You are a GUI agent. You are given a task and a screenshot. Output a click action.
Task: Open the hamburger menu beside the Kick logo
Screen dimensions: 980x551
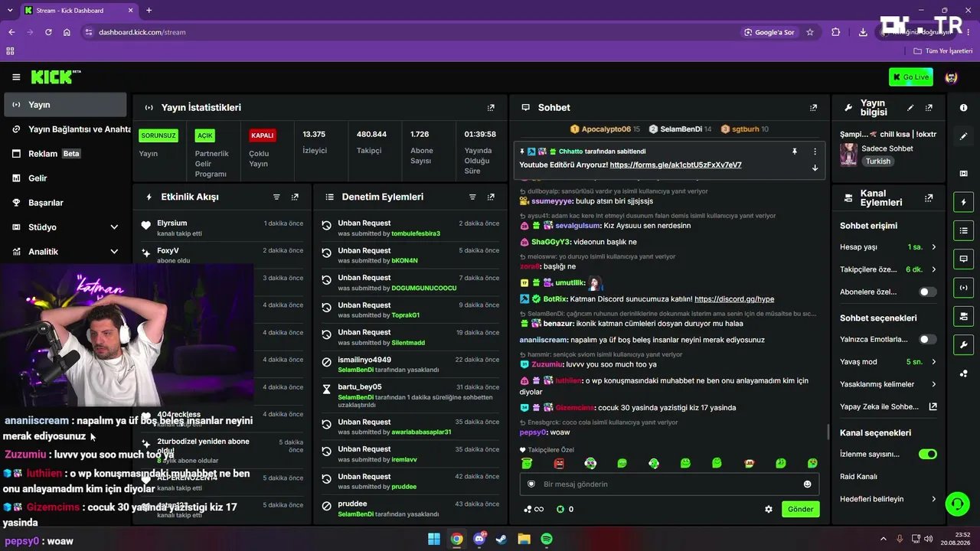coord(16,77)
